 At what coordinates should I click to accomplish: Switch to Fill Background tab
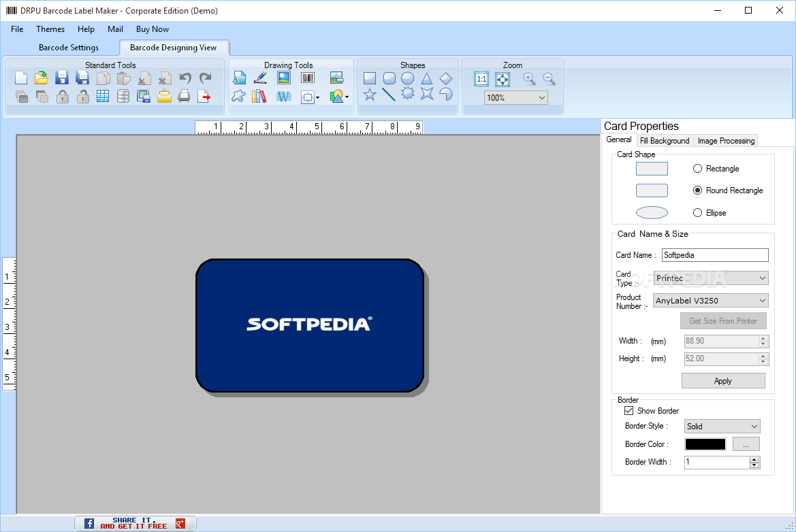click(665, 141)
